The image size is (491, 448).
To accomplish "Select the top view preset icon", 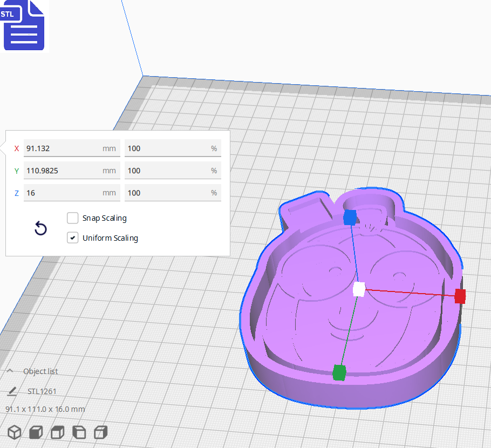I will [x=57, y=432].
